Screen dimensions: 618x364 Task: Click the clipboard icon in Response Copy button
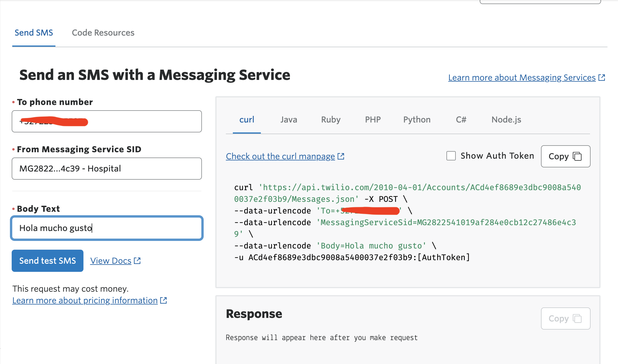point(577,318)
